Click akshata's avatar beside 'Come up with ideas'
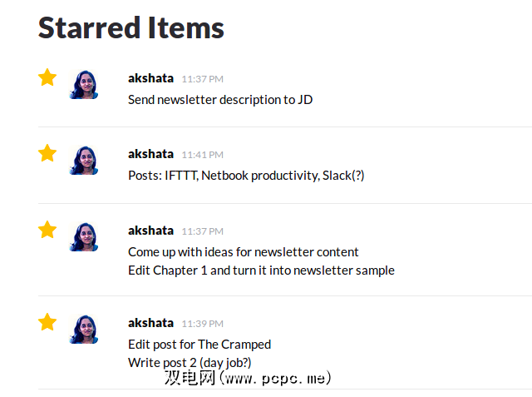The image size is (532, 397). (84, 237)
